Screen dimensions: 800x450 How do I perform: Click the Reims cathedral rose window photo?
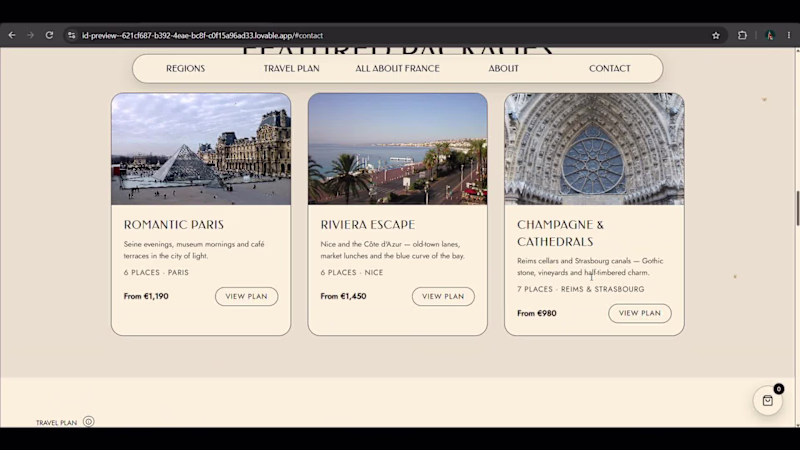coord(594,149)
